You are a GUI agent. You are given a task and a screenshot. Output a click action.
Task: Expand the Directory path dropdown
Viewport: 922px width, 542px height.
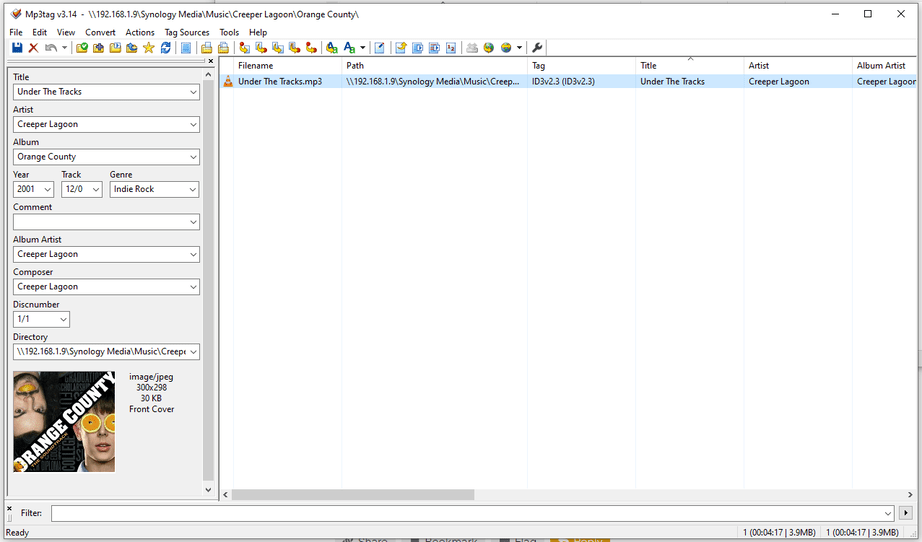point(193,352)
